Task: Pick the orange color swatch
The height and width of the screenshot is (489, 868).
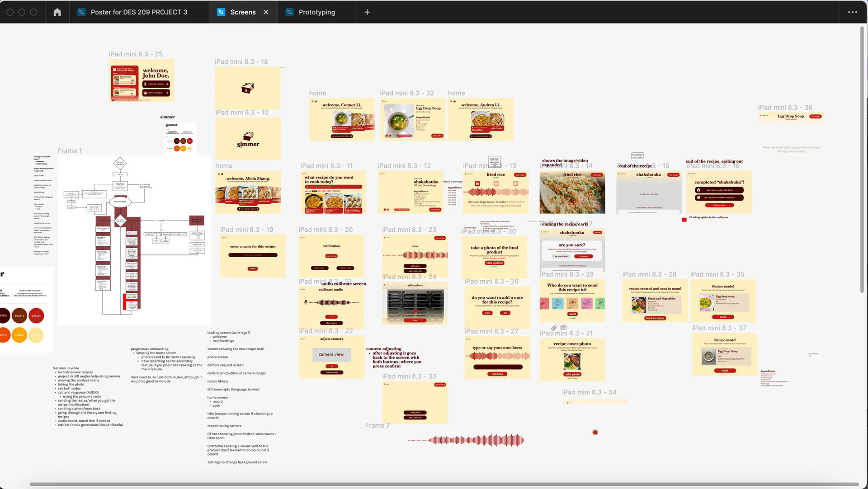Action: pyautogui.click(x=19, y=335)
